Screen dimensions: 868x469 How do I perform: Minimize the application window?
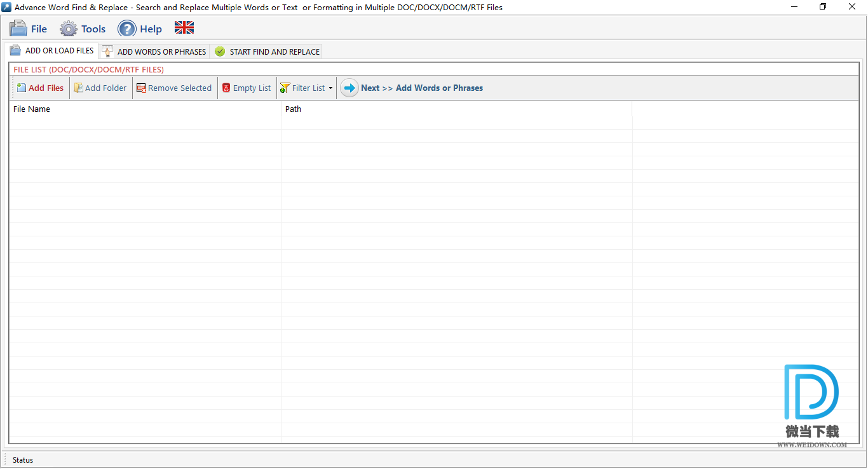794,7
